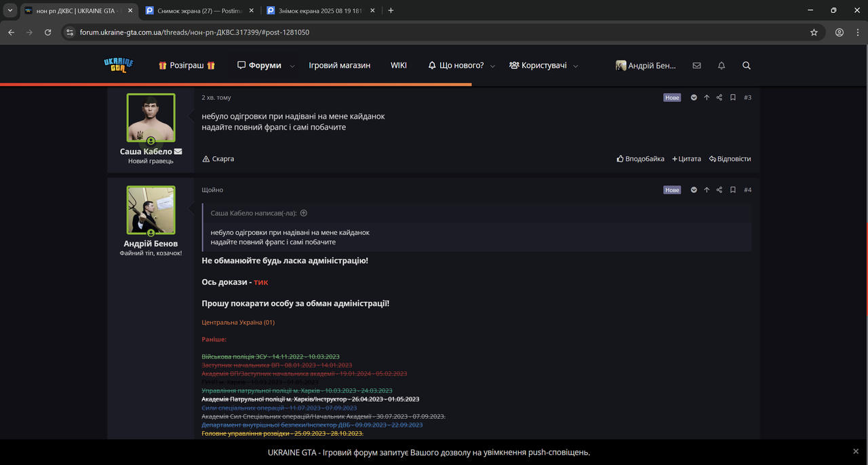View site information icon in address bar
Viewport: 868px width, 465px height.
(x=70, y=32)
